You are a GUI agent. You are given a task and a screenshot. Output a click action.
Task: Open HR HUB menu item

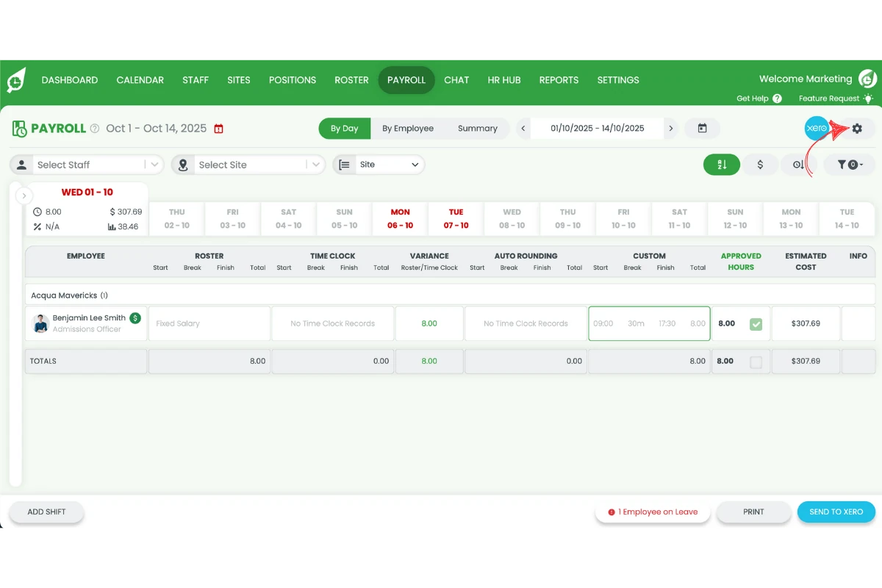(504, 80)
